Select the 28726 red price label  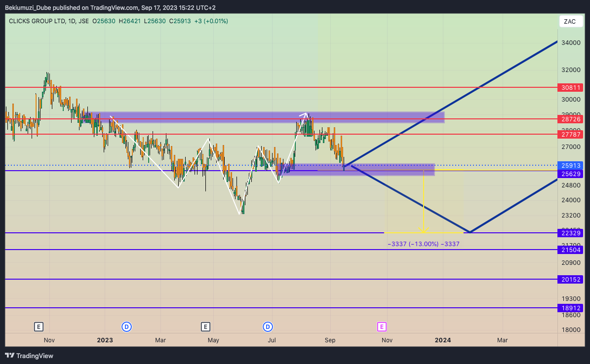(570, 119)
